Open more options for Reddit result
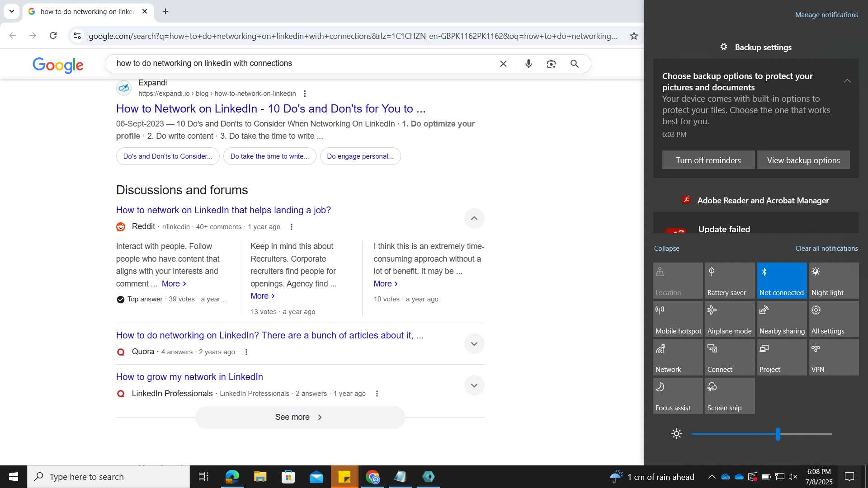 click(292, 227)
